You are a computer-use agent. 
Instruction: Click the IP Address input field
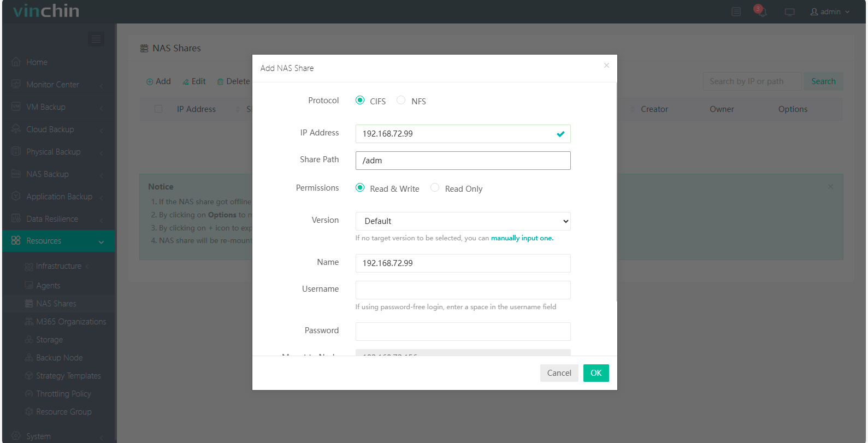pos(463,134)
